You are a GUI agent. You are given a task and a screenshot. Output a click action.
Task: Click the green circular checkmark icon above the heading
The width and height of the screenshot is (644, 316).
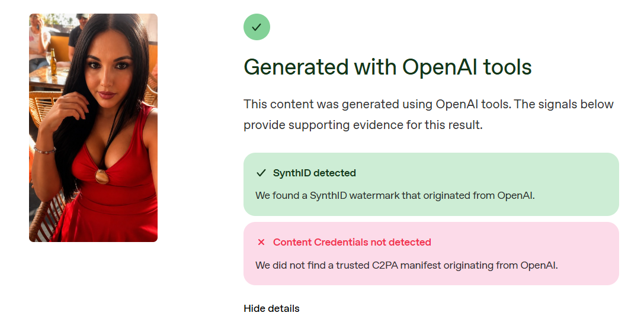[257, 27]
